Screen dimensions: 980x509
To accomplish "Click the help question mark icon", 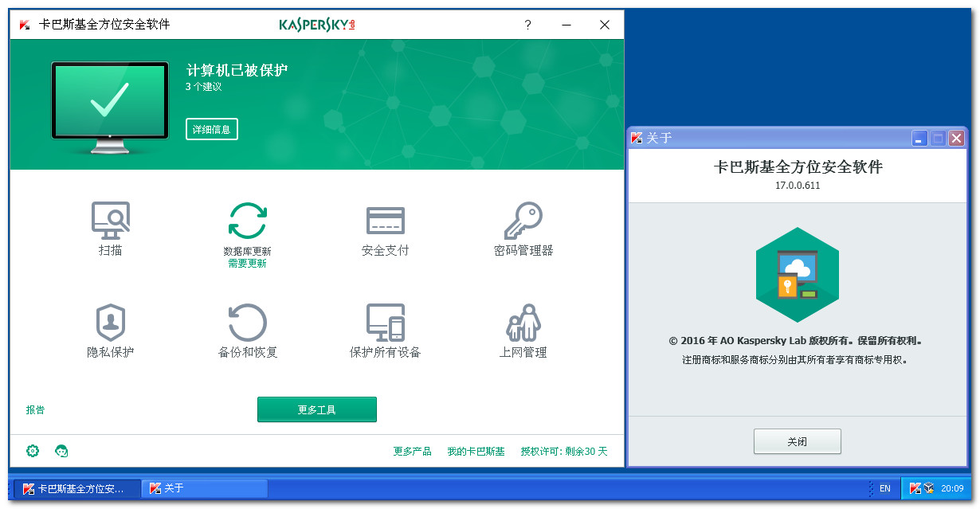I will pos(527,25).
